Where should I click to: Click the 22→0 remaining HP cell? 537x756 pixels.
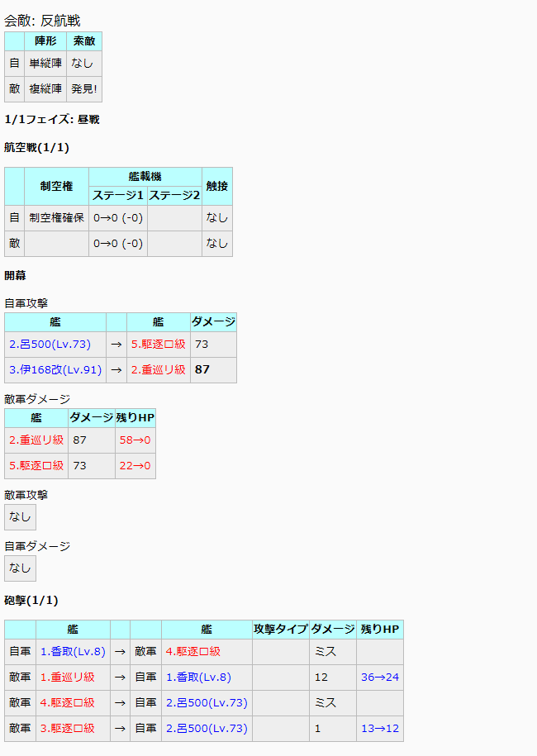tap(135, 466)
